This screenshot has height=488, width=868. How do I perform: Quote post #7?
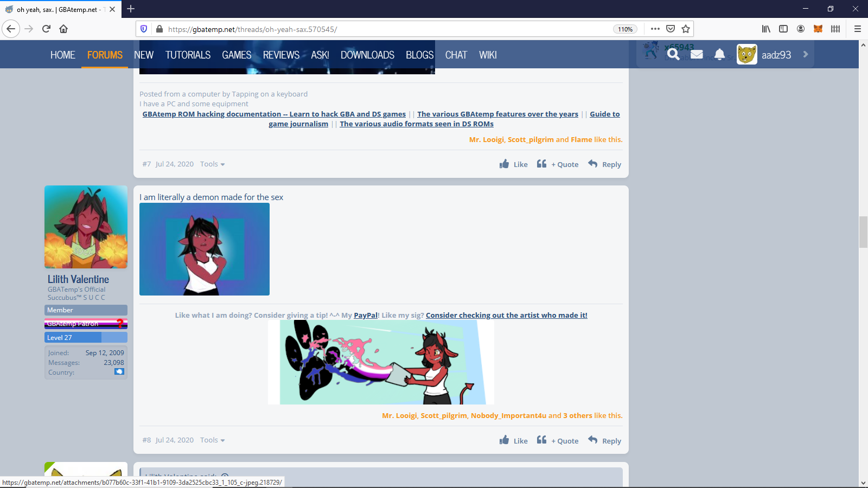(x=558, y=164)
